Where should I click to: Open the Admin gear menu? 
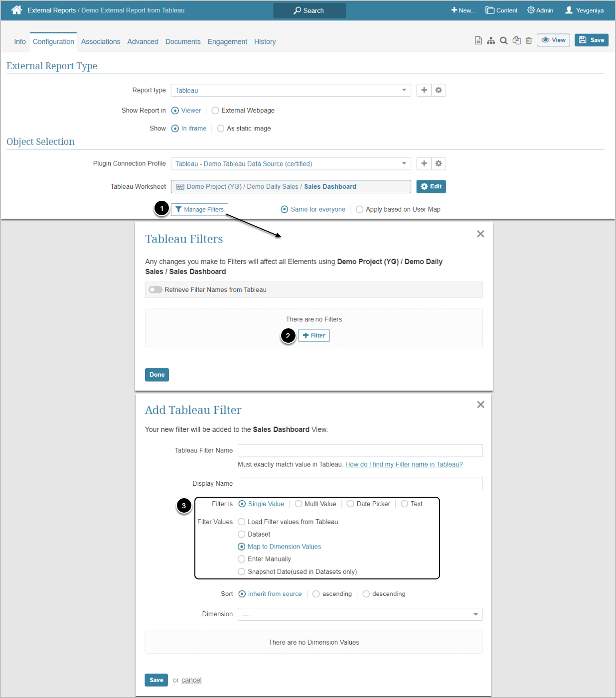540,10
